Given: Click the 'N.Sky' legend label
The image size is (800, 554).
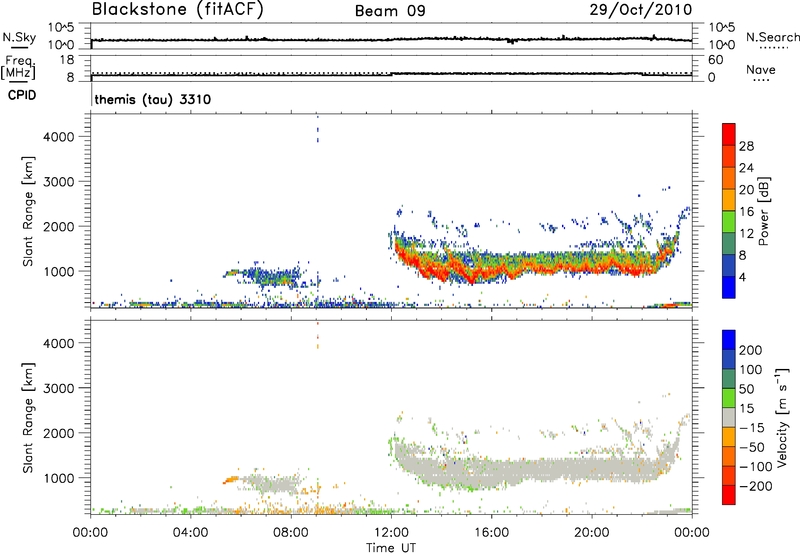Looking at the screenshot, I should coord(19,37).
